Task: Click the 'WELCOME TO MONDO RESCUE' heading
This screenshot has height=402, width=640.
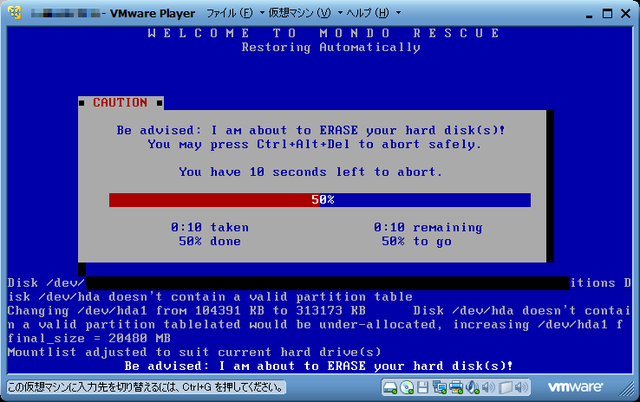Action: [324, 33]
